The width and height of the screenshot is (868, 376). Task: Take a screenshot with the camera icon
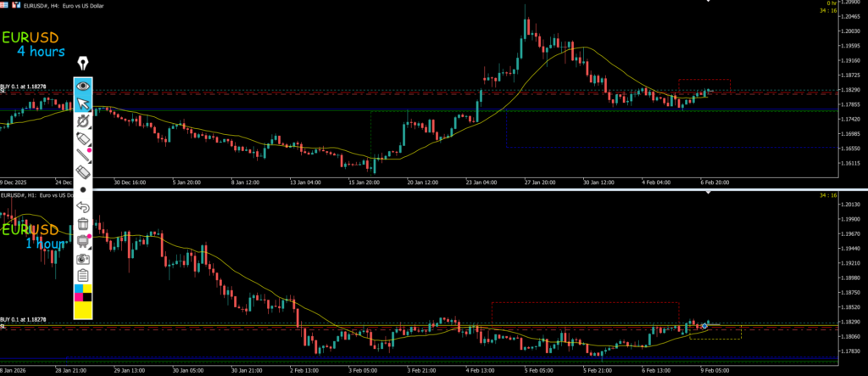[83, 258]
